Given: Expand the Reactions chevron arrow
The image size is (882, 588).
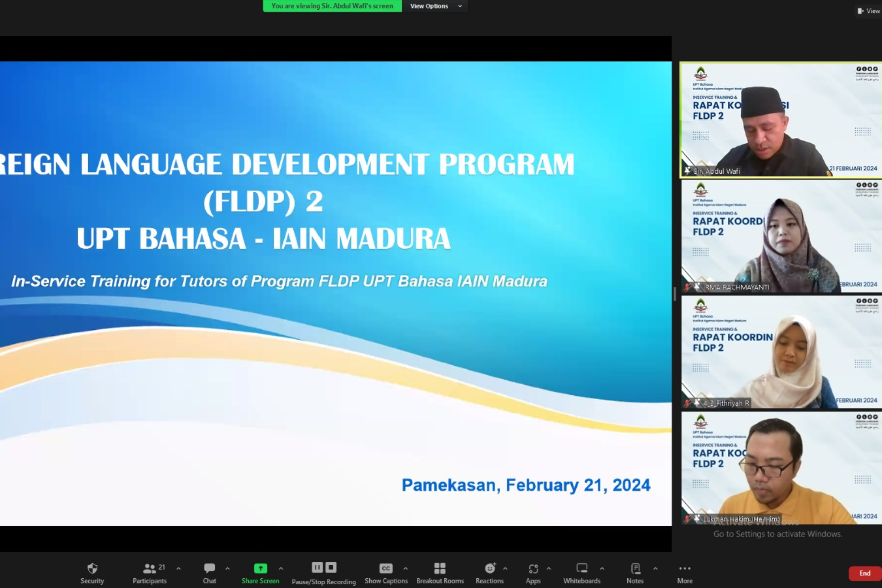Looking at the screenshot, I should pyautogui.click(x=505, y=568).
